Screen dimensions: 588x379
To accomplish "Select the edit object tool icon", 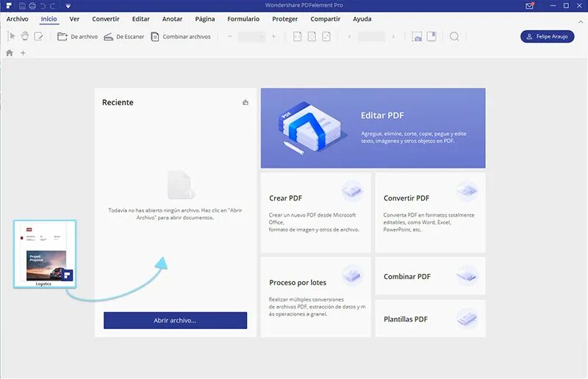I will 38,37.
